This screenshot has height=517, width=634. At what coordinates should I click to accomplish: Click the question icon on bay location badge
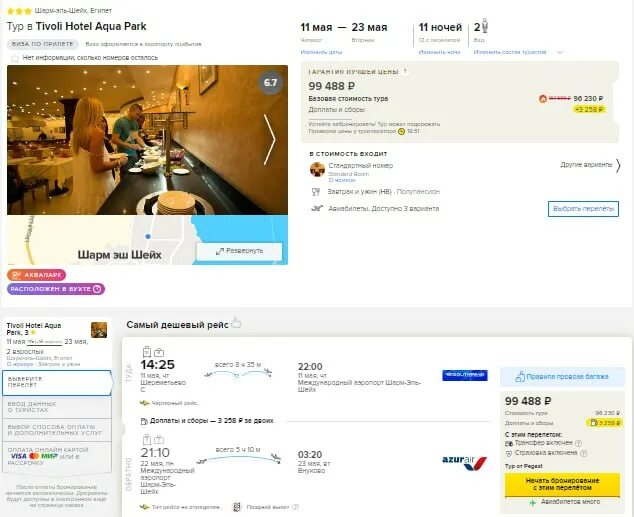[x=97, y=289]
